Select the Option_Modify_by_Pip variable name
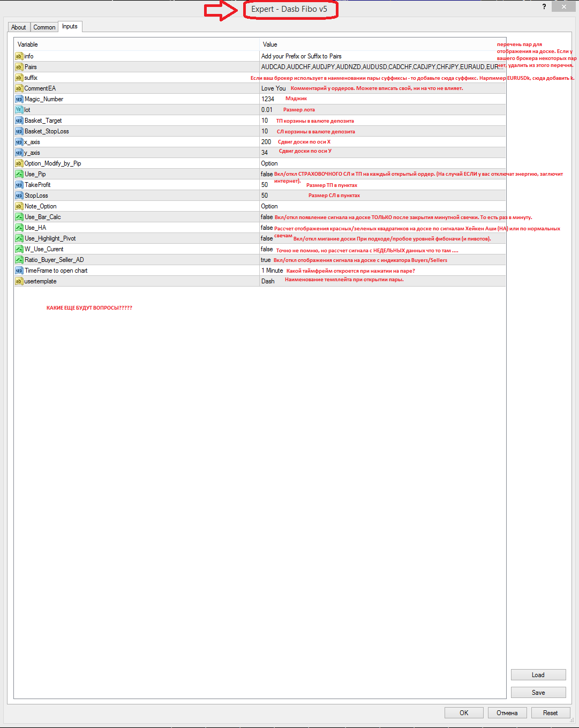Screen dimensions: 579x728 tap(52, 163)
